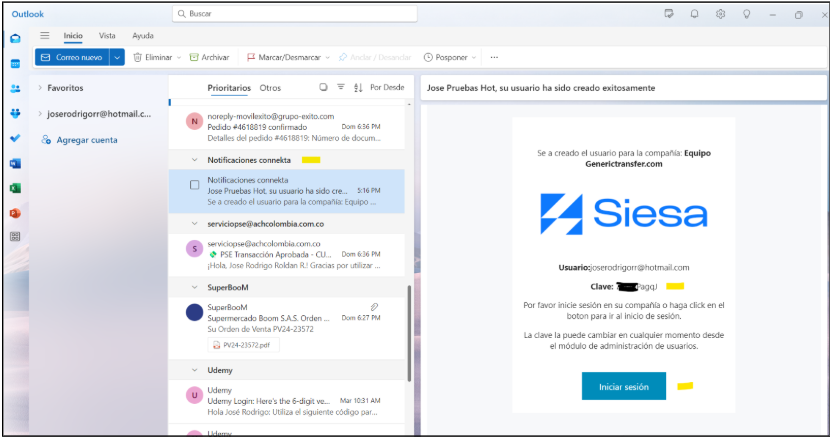Viewport: 830px width, 437px height.
Task: Check the Notificaciones connekta message checkbox
Action: [195, 185]
